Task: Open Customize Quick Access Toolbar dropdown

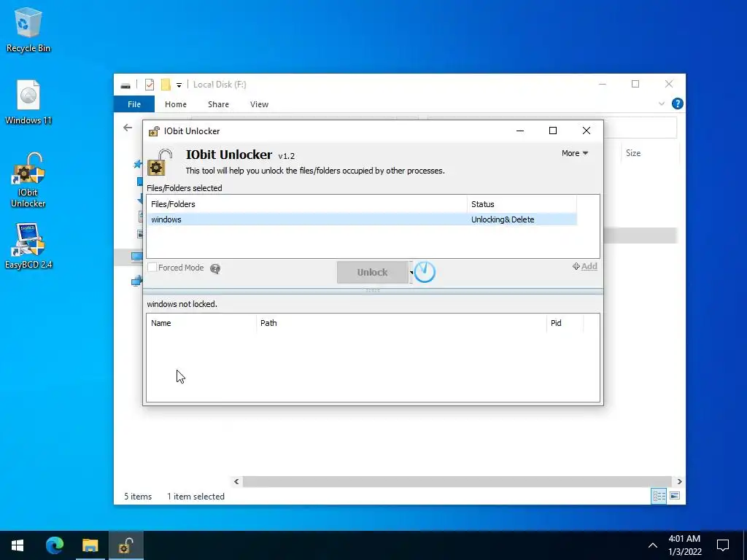Action: [x=179, y=85]
